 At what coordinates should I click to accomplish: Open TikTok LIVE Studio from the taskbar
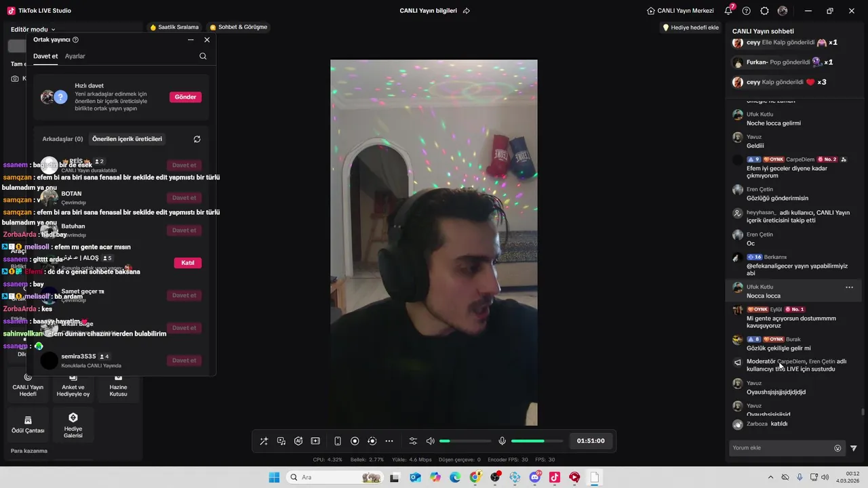point(555,477)
